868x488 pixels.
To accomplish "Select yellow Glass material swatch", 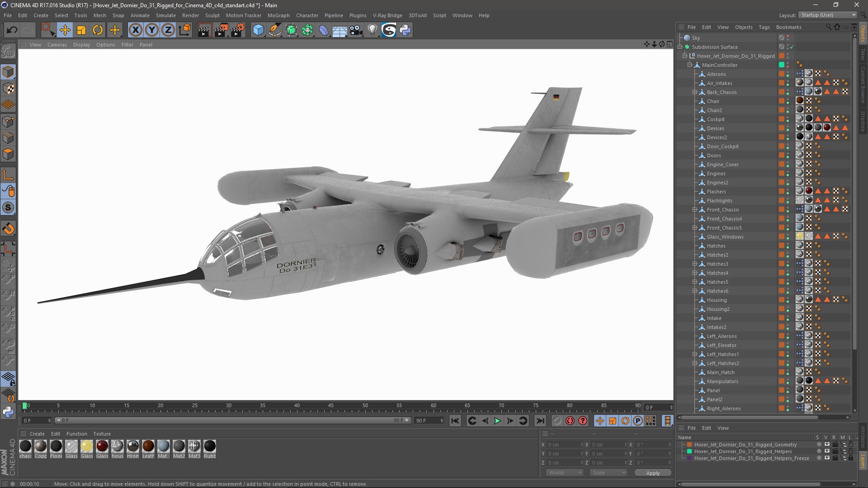I will (87, 446).
